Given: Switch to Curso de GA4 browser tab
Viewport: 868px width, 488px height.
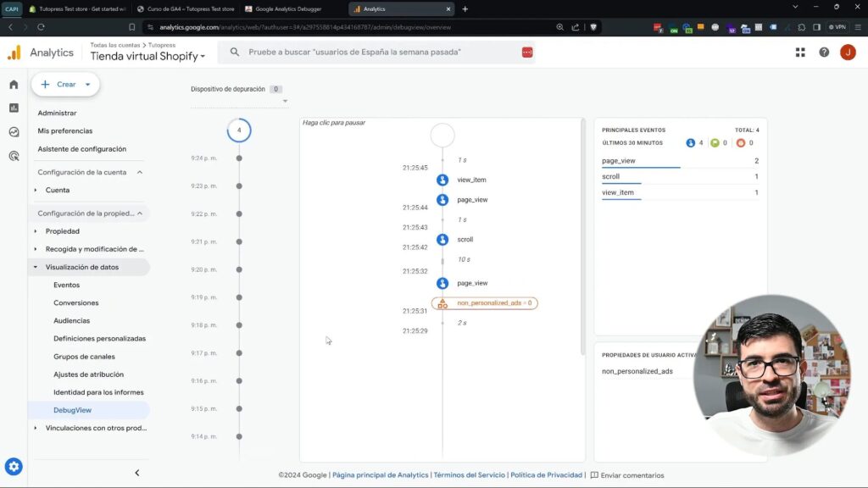Looking at the screenshot, I should click(x=186, y=8).
